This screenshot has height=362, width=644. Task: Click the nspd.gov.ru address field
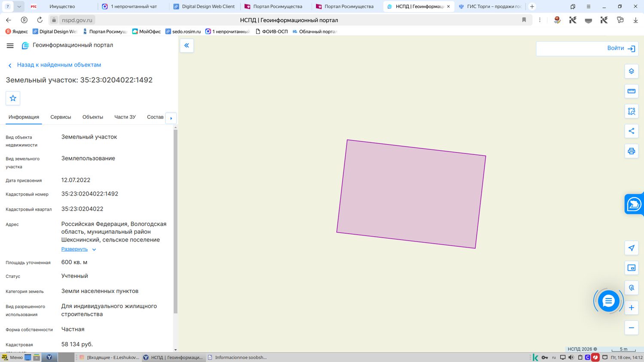(77, 20)
